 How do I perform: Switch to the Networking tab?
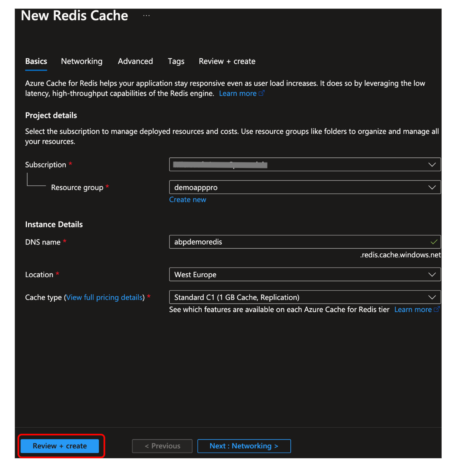(x=82, y=61)
